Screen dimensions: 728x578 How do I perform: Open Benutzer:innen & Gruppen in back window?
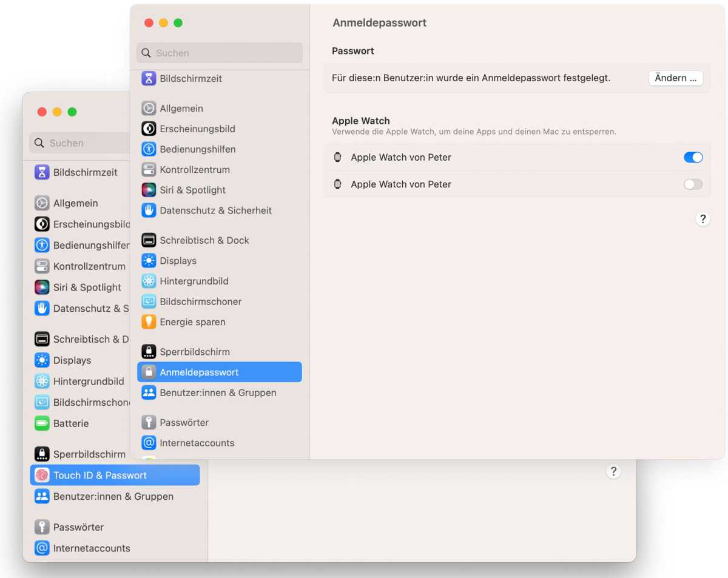[115, 496]
